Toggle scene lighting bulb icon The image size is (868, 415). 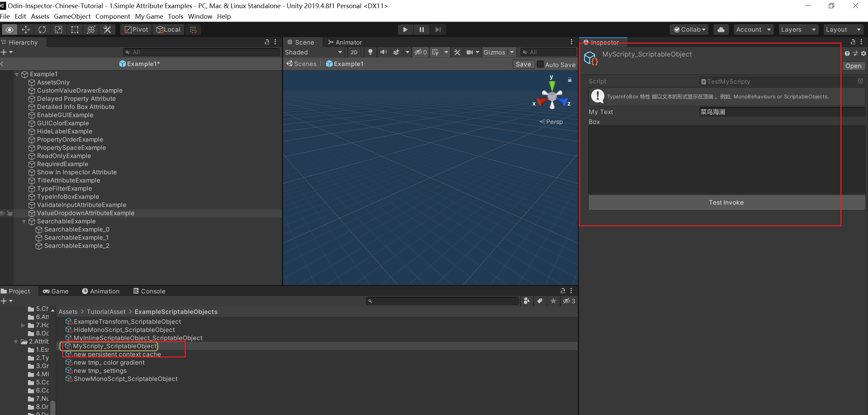[370, 52]
